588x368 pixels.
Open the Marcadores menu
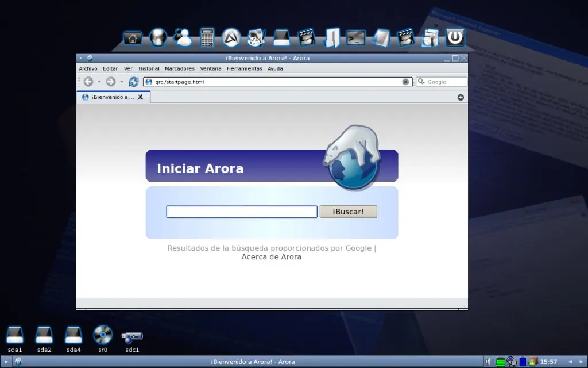click(180, 69)
